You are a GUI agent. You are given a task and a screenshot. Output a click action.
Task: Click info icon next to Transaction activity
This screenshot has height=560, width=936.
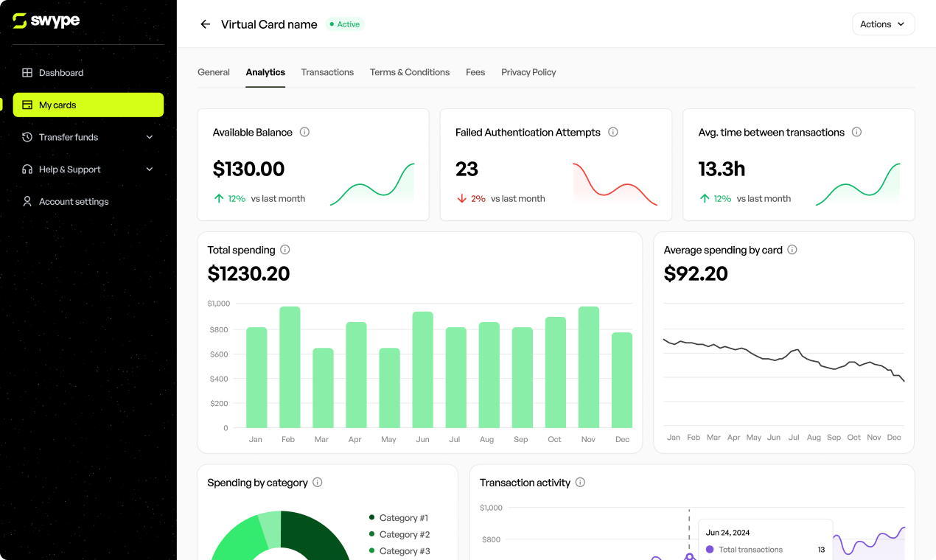click(580, 483)
